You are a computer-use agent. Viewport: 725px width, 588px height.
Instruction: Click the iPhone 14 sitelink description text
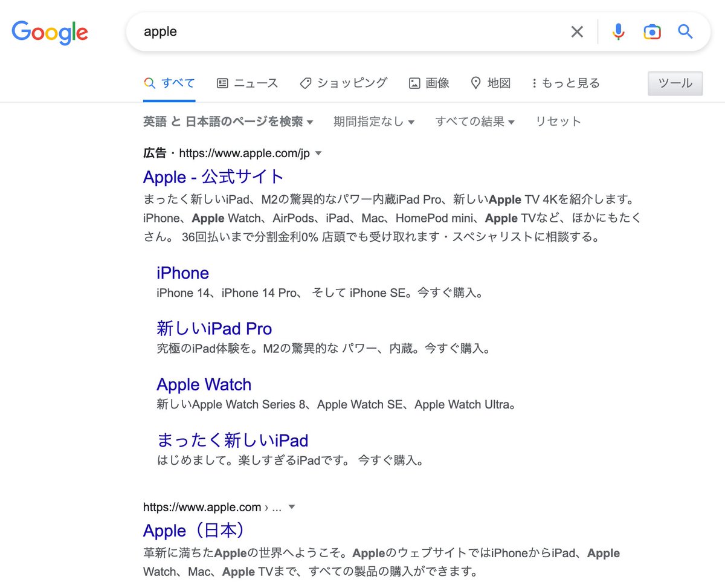point(320,293)
